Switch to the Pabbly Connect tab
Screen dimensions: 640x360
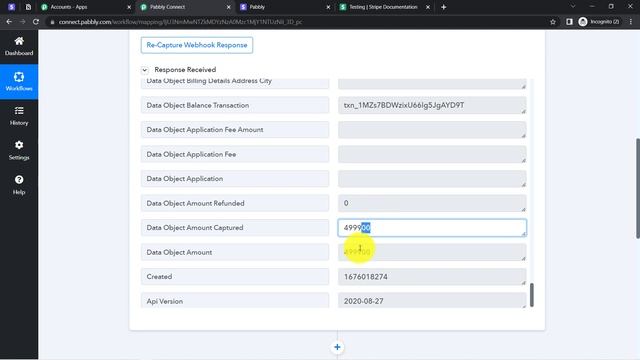point(184,7)
